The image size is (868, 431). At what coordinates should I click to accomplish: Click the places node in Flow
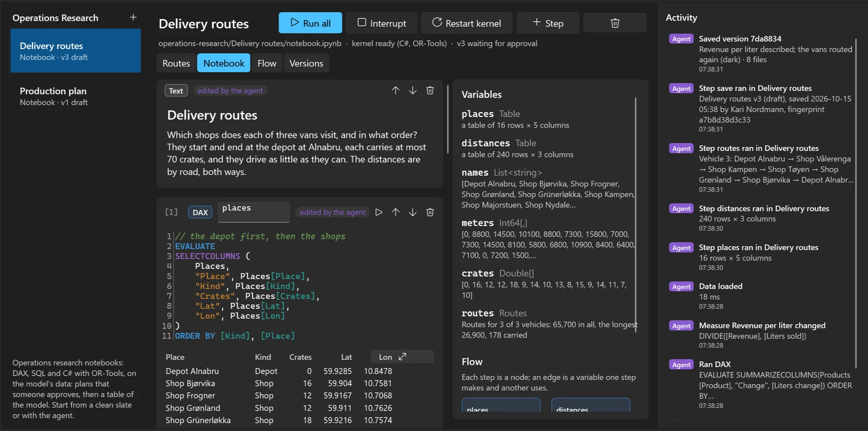click(501, 406)
